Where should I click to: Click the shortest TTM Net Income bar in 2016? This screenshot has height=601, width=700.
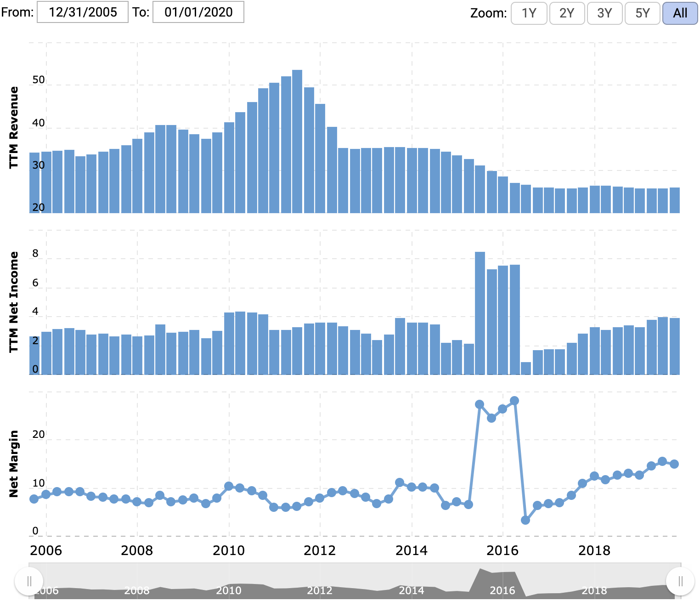pos(526,369)
